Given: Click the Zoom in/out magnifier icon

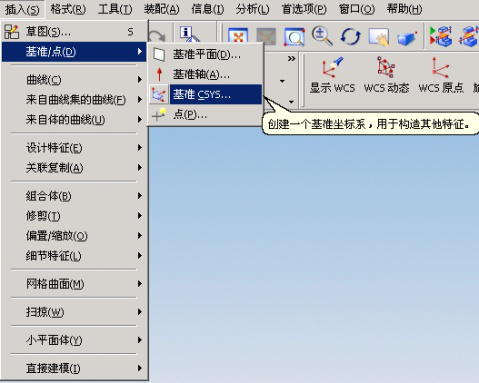Looking at the screenshot, I should [322, 36].
